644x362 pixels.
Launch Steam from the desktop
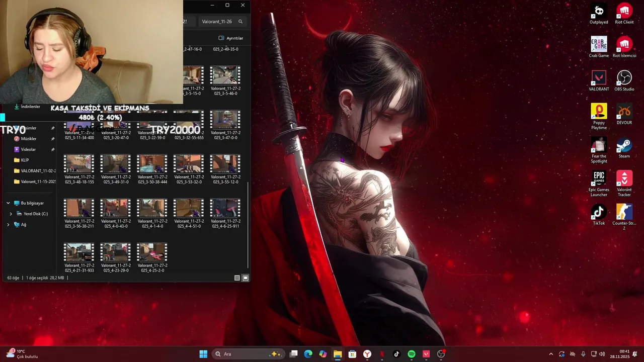tap(624, 148)
